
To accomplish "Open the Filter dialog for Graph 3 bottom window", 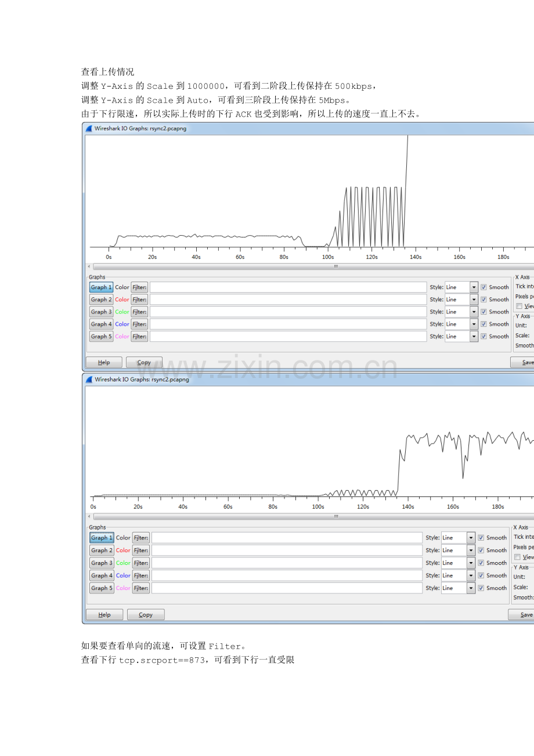I will tap(140, 563).
